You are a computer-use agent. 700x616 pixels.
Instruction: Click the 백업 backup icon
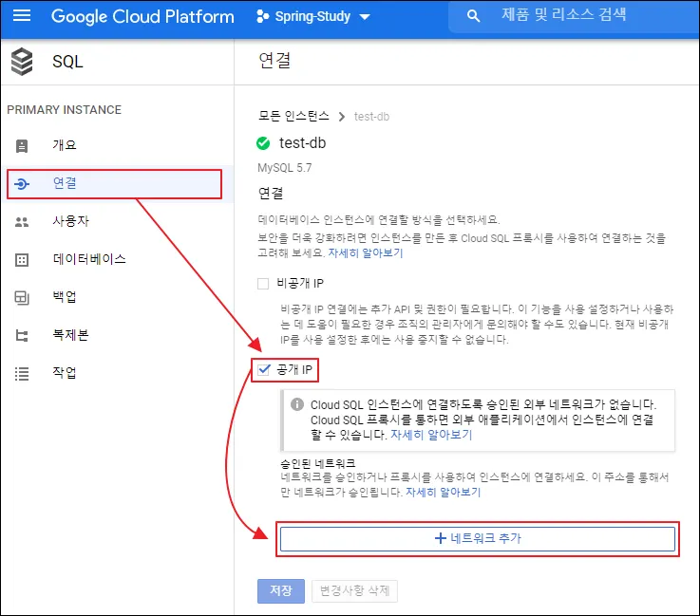click(x=22, y=297)
